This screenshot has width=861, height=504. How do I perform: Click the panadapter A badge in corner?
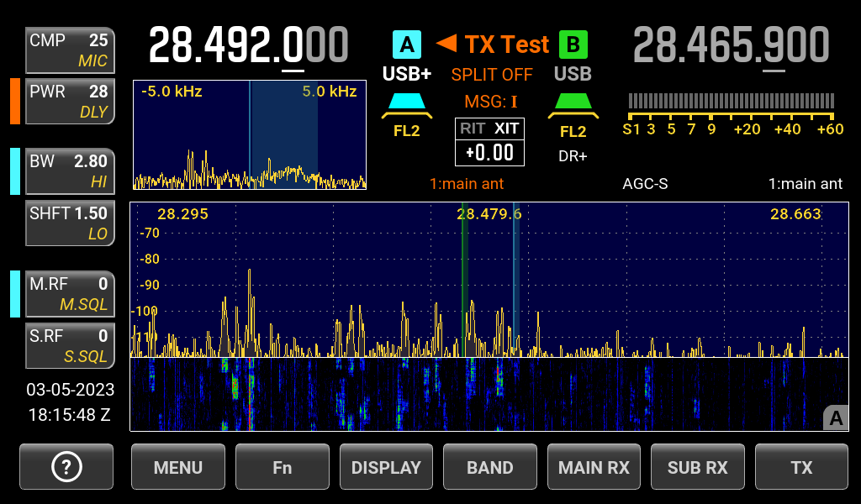point(836,417)
